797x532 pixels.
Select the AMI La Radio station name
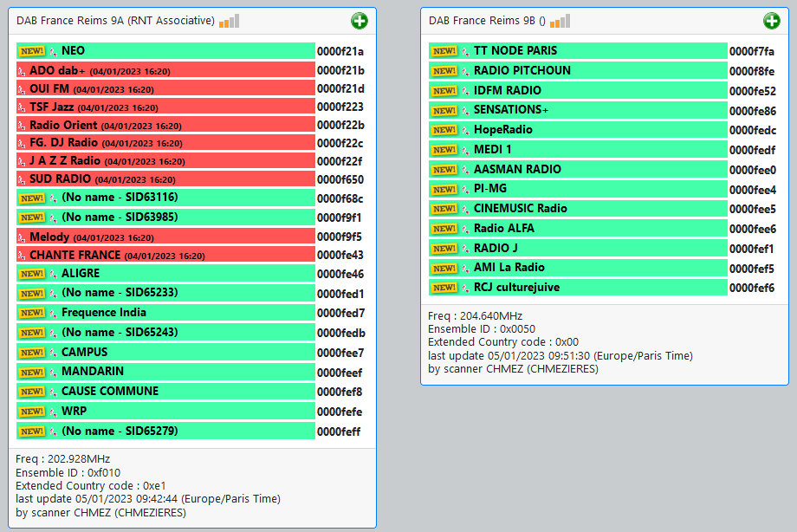pyautogui.click(x=509, y=268)
